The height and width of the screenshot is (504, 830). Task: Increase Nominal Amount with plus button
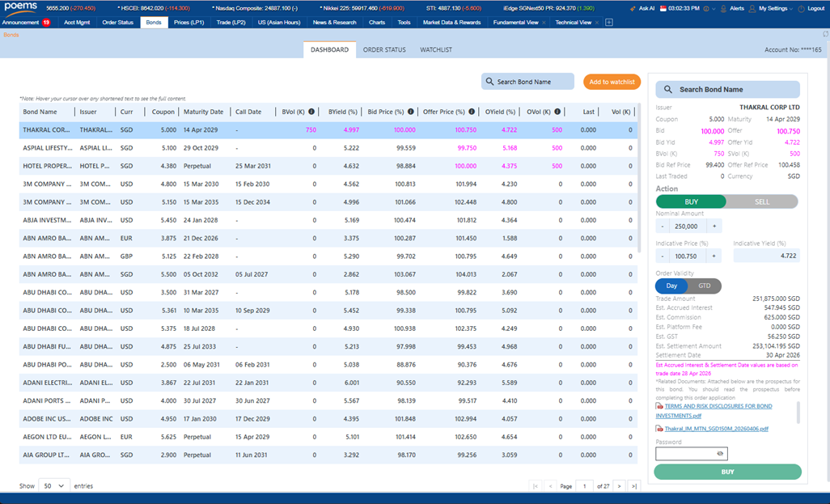pos(714,227)
